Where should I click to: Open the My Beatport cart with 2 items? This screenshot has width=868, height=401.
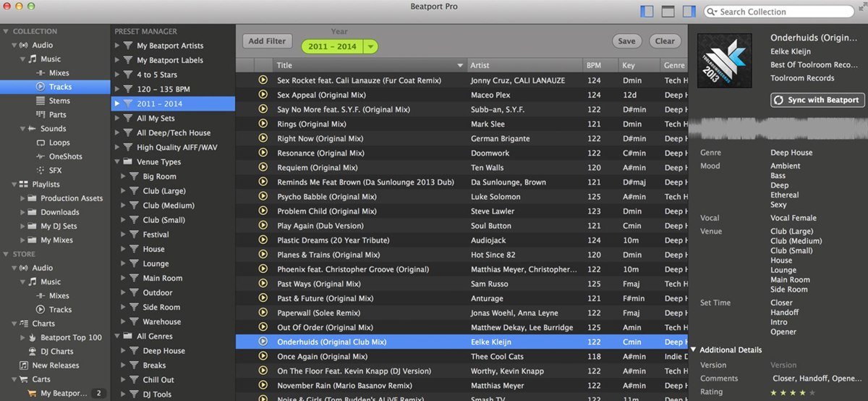click(x=63, y=394)
